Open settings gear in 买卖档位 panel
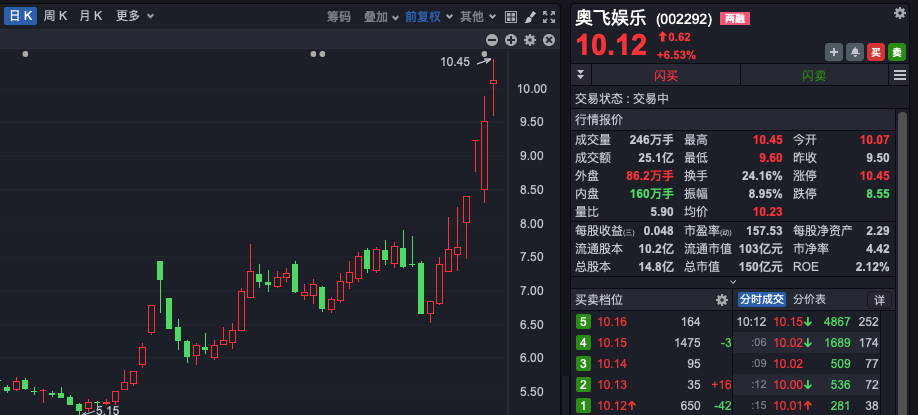Image resolution: width=918 pixels, height=415 pixels. [721, 300]
